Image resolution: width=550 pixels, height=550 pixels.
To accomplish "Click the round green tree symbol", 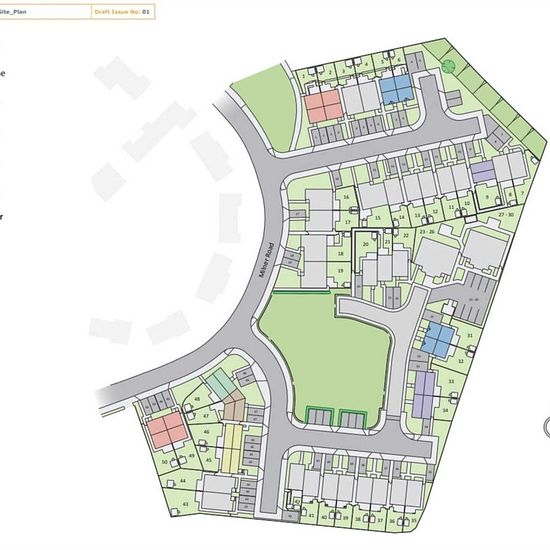I will tap(448, 66).
